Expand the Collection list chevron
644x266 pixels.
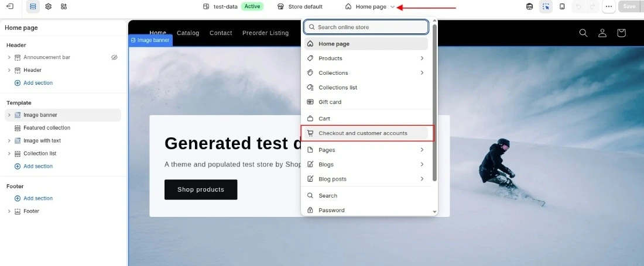9,153
